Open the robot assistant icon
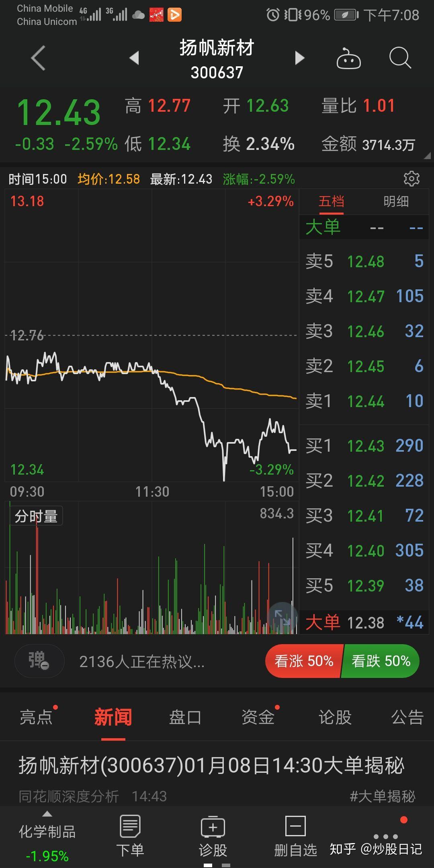Viewport: 434px width, 868px height. pyautogui.click(x=348, y=59)
